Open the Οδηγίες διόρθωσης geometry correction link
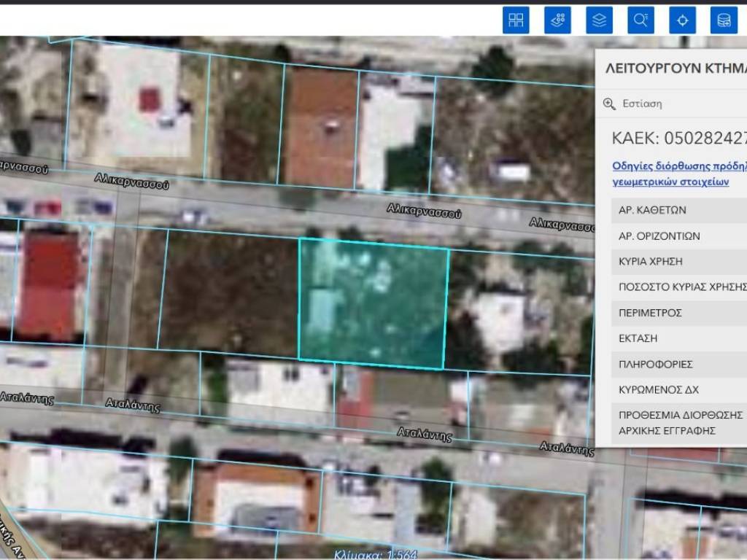This screenshot has height=560, width=747. pyautogui.click(x=678, y=174)
